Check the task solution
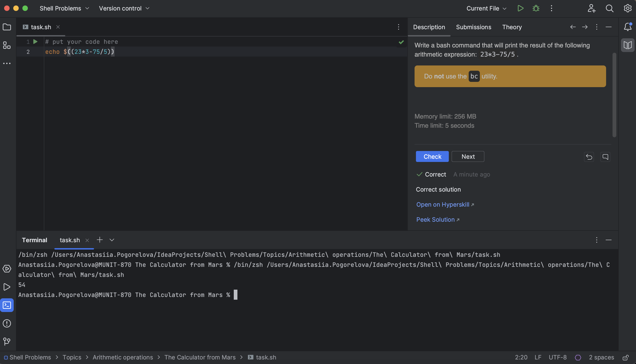Viewport: 636px width, 364px height. tap(432, 156)
